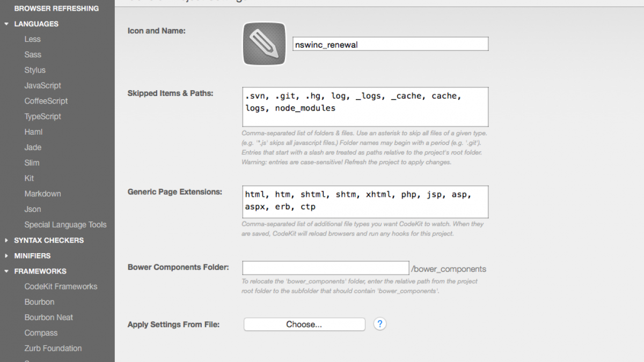Open CoffeeScript settings
The image size is (644, 362).
click(46, 101)
